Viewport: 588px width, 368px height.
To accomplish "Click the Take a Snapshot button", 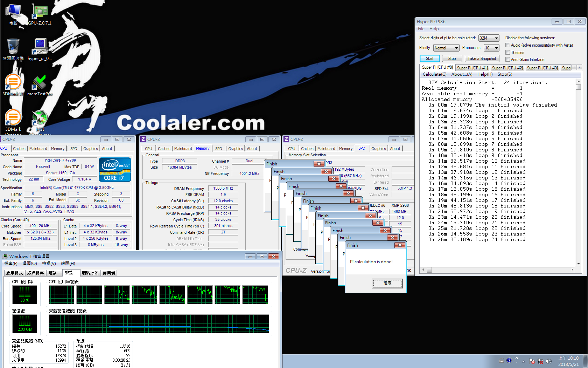I will tap(482, 59).
